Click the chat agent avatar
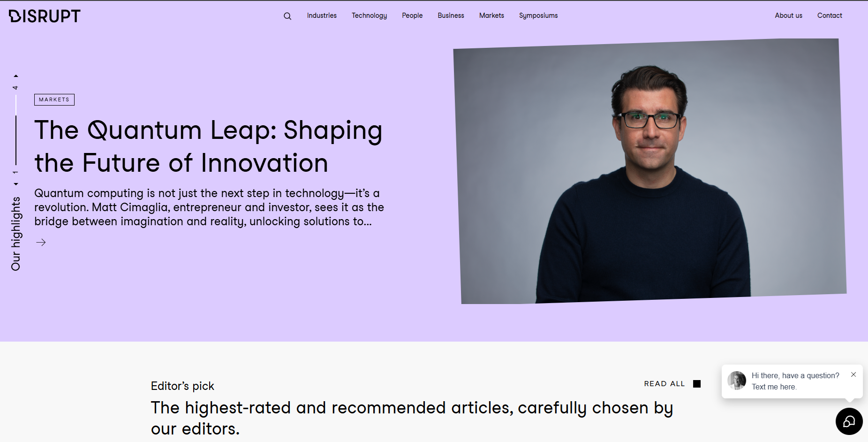 point(737,381)
